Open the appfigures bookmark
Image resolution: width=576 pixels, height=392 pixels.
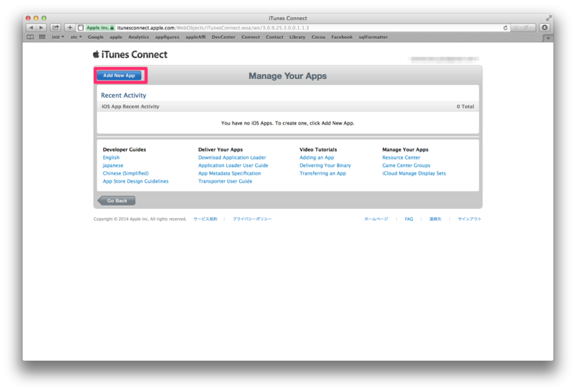(x=167, y=37)
